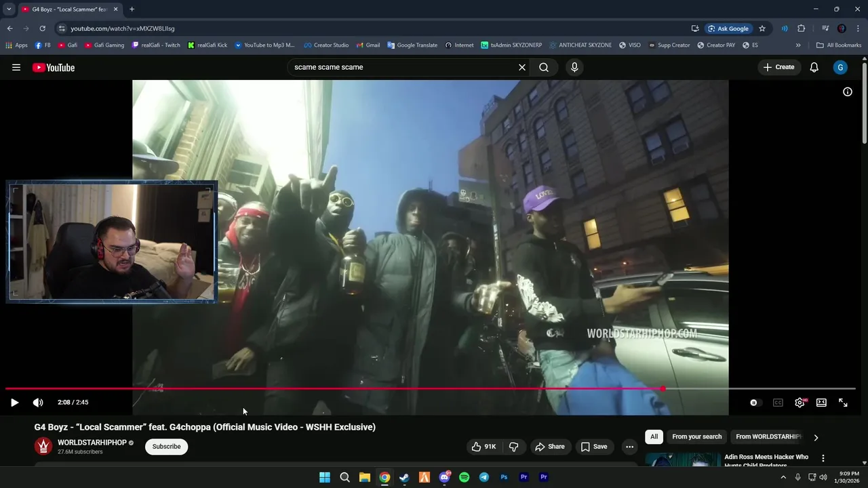
Task: Save the video to a playlist
Action: (594, 447)
